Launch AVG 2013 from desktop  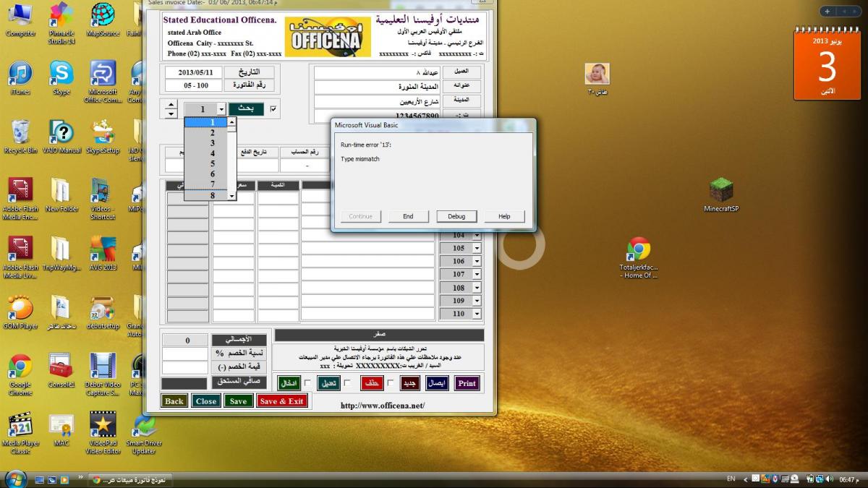pos(103,254)
